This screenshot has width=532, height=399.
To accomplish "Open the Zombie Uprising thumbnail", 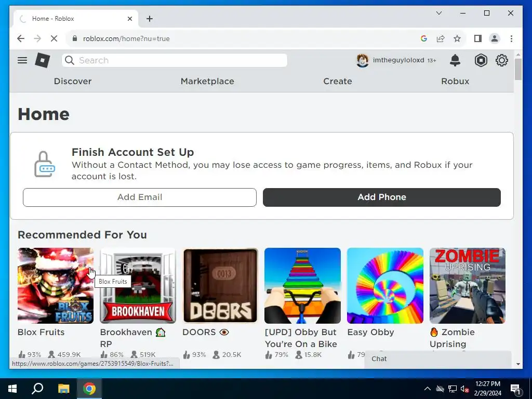I will click(468, 286).
